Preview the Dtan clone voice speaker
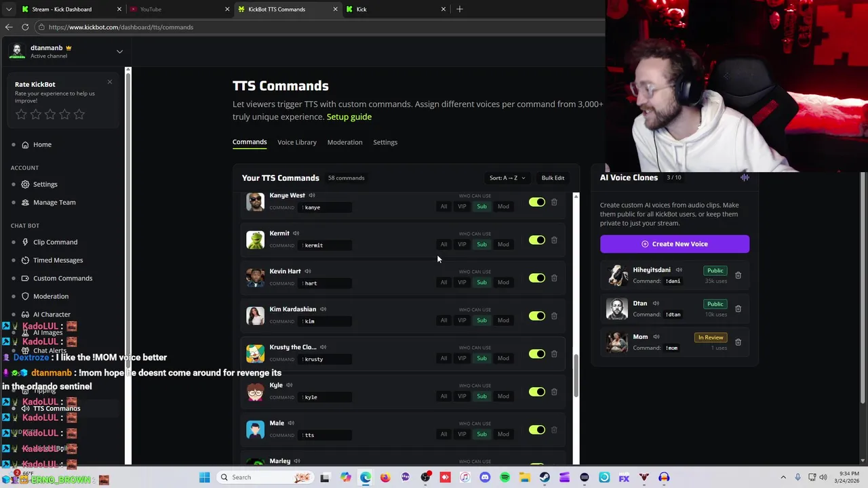 [x=656, y=304]
